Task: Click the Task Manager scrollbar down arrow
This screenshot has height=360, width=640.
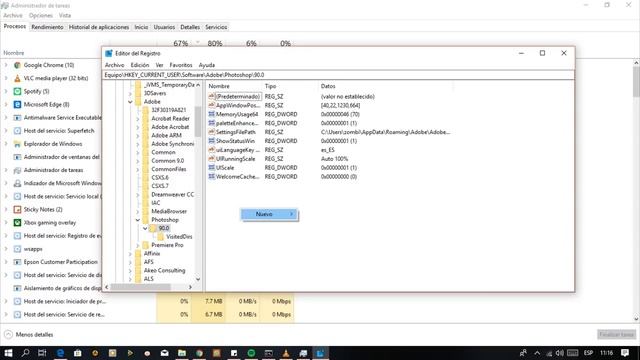Action: [x=636, y=319]
